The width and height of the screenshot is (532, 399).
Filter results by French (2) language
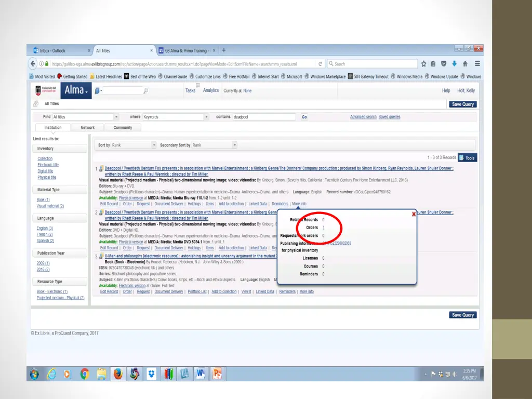pyautogui.click(x=45, y=234)
